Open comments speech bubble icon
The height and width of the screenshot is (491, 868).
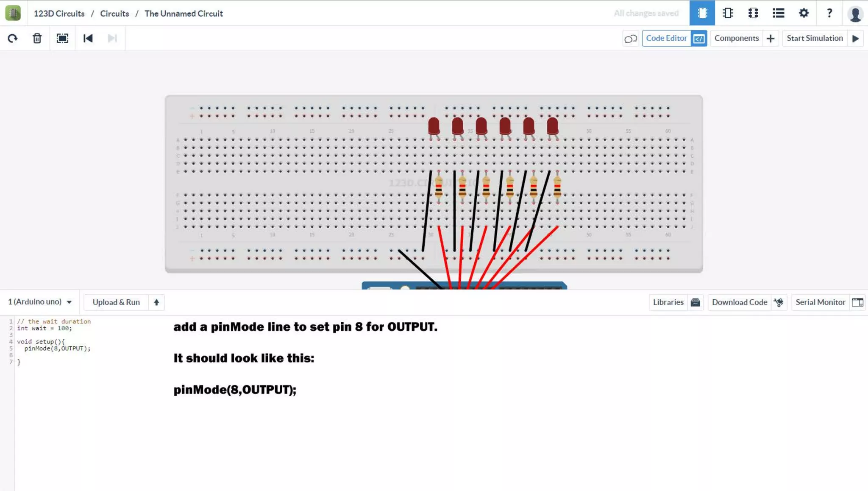[x=631, y=39]
